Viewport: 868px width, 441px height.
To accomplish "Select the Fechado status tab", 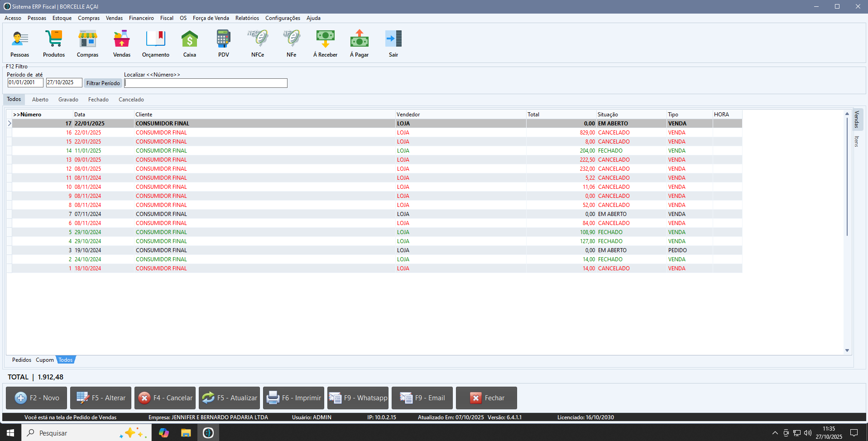I will pos(98,100).
